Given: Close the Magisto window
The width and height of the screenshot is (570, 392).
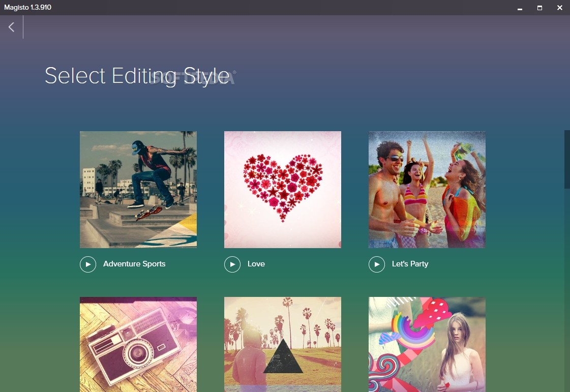Looking at the screenshot, I should [x=560, y=8].
